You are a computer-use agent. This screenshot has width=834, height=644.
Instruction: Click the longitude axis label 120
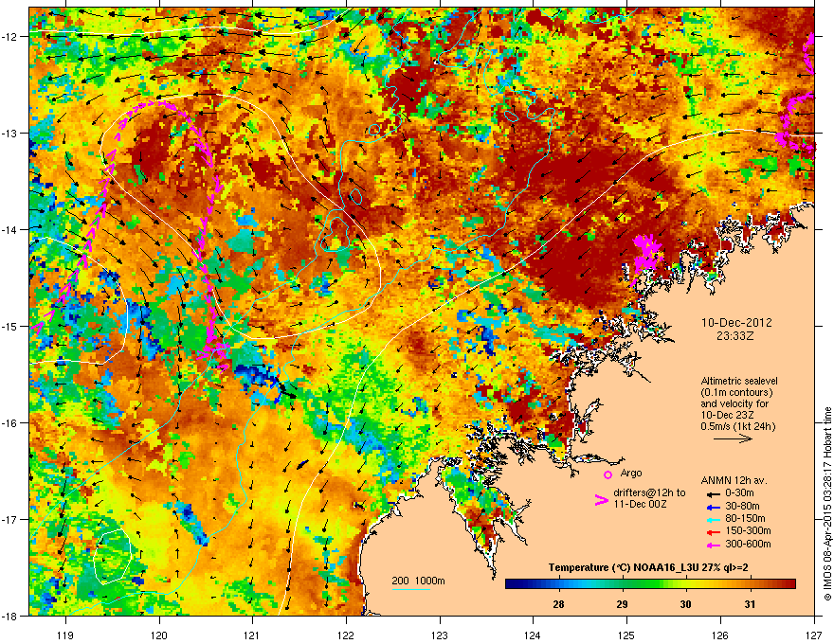pyautogui.click(x=159, y=635)
